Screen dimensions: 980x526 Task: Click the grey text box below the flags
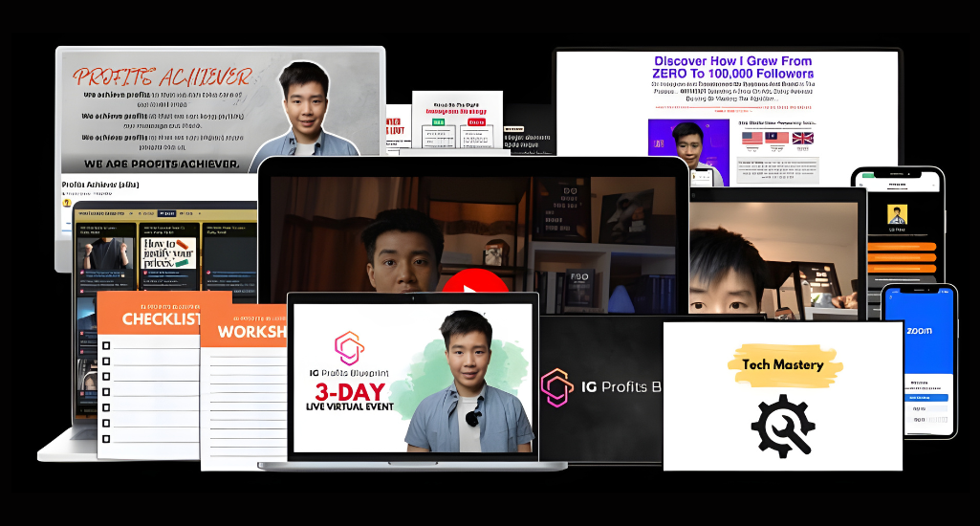point(777,169)
